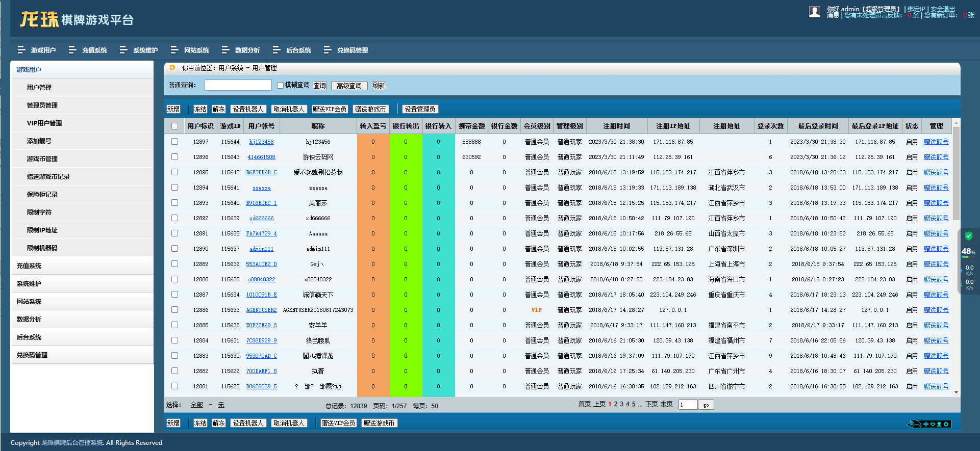Expand the 充值系统 sidebar section
The width and height of the screenshot is (980, 451).
(82, 266)
